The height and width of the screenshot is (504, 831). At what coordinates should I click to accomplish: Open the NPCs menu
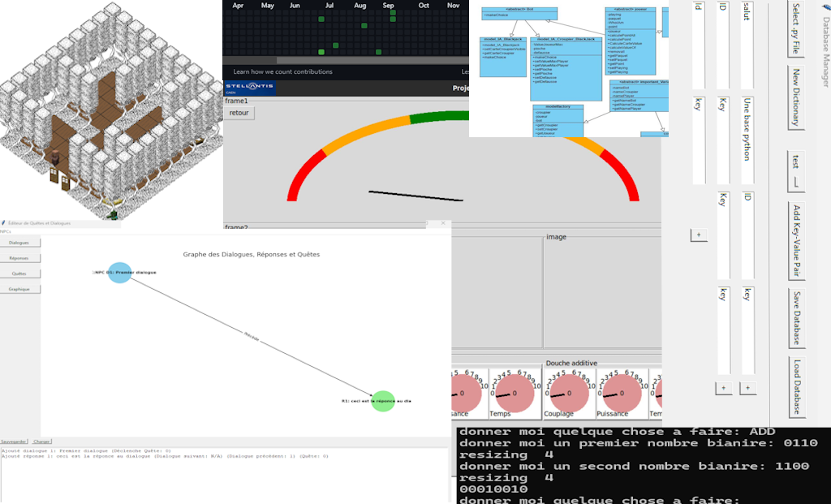tap(5, 231)
